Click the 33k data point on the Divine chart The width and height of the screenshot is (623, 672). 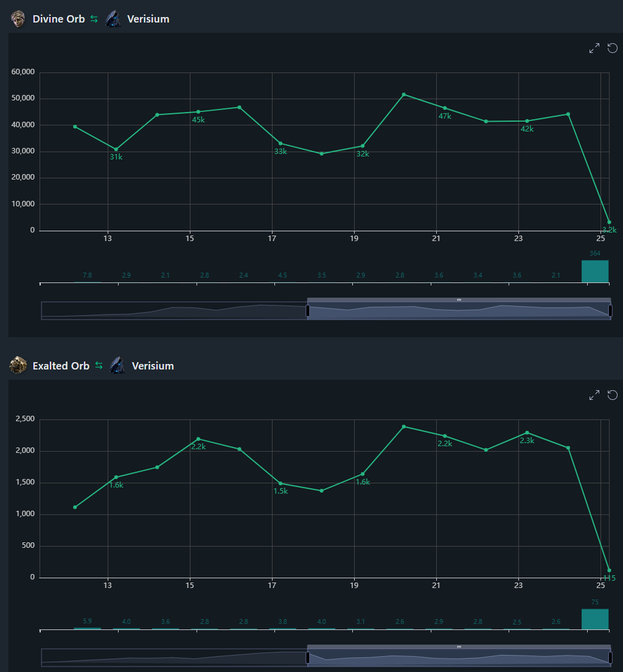(280, 144)
